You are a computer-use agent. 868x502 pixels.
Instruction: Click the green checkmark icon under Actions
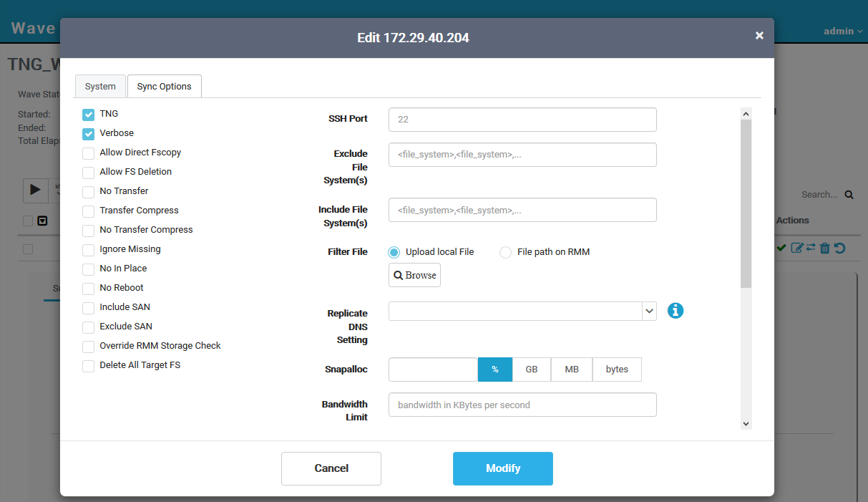coord(781,248)
